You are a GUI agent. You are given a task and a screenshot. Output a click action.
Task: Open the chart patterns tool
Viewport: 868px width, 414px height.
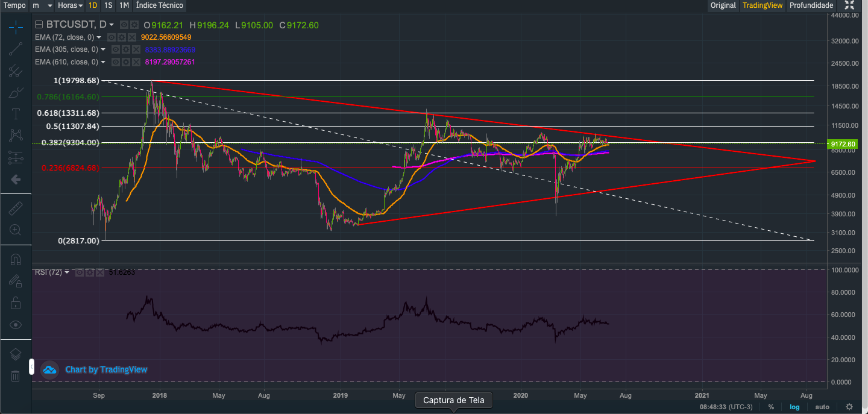point(16,136)
